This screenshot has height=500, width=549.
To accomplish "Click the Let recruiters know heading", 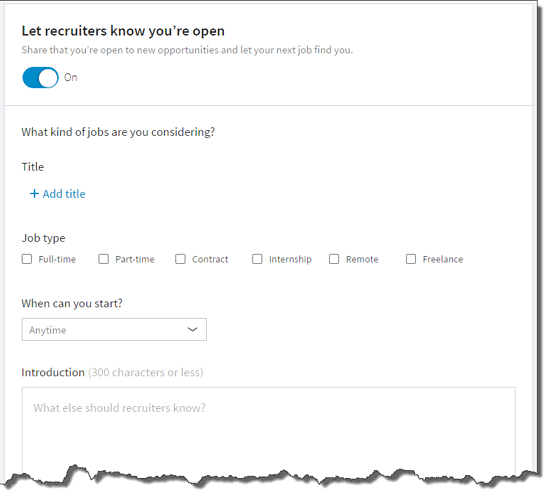I will click(123, 31).
